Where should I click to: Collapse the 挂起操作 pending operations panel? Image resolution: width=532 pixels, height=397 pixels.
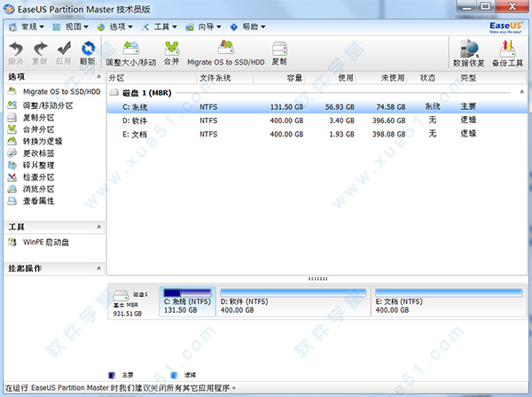[x=97, y=268]
